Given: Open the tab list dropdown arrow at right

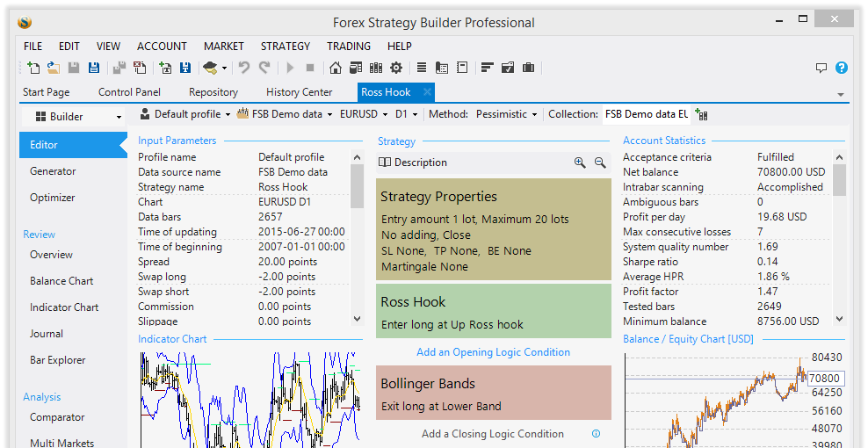Looking at the screenshot, I should [841, 95].
